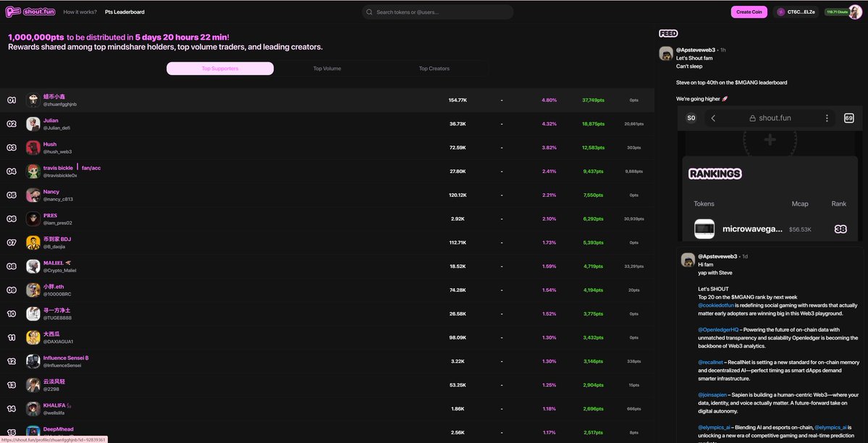Click the 12,583pts value for Hush
The width and height of the screenshot is (868, 443).
pyautogui.click(x=594, y=148)
